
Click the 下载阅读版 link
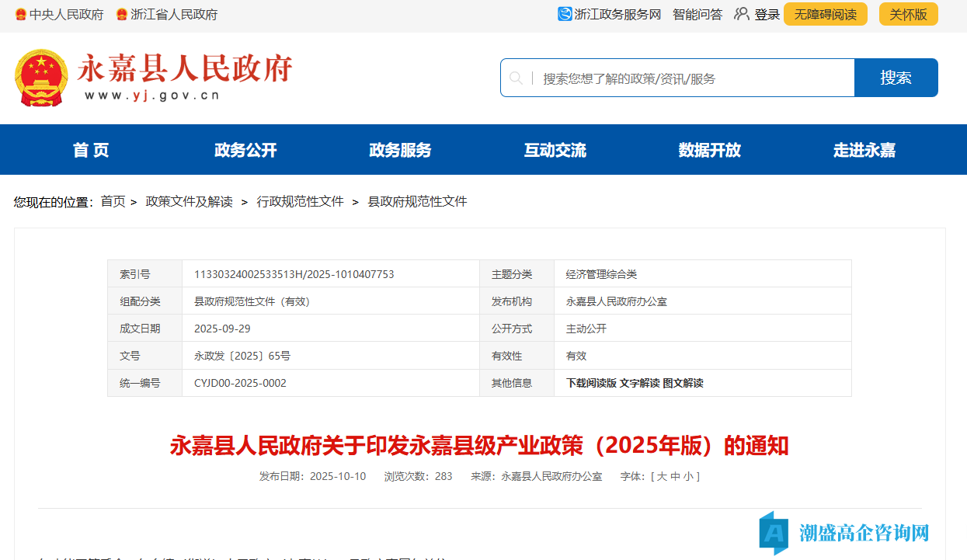click(591, 383)
